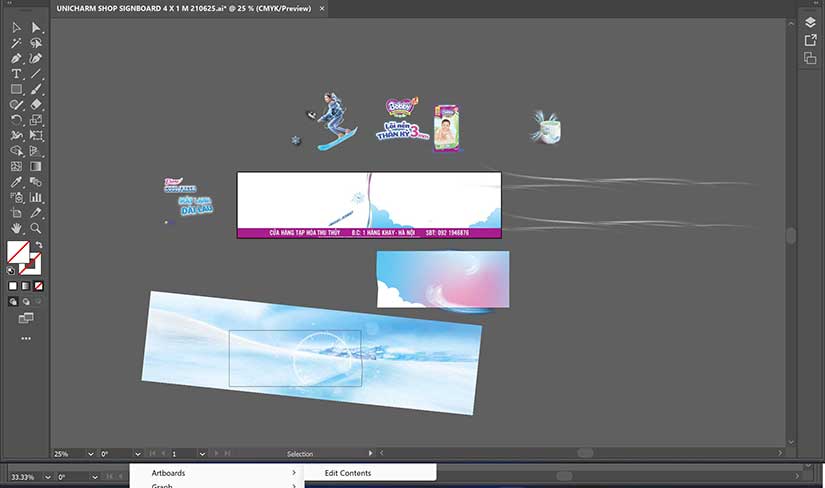The image size is (825, 488).
Task: Select the Paintbrush tool
Action: (35, 89)
